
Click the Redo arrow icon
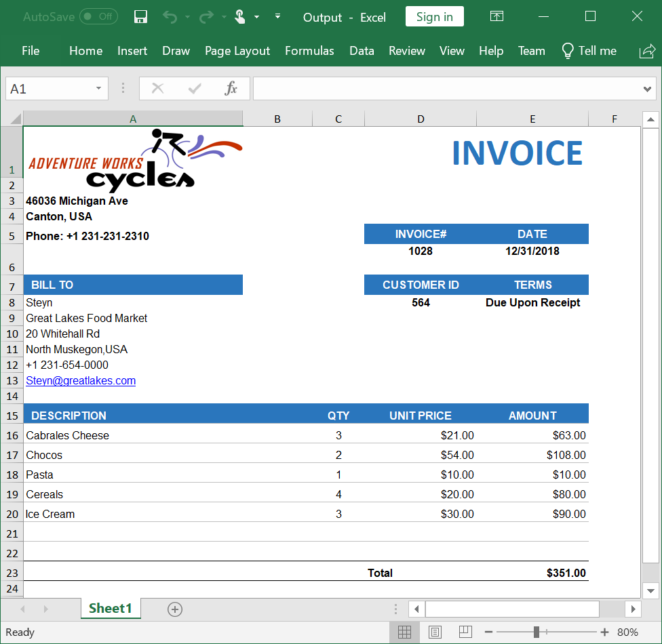(x=206, y=17)
